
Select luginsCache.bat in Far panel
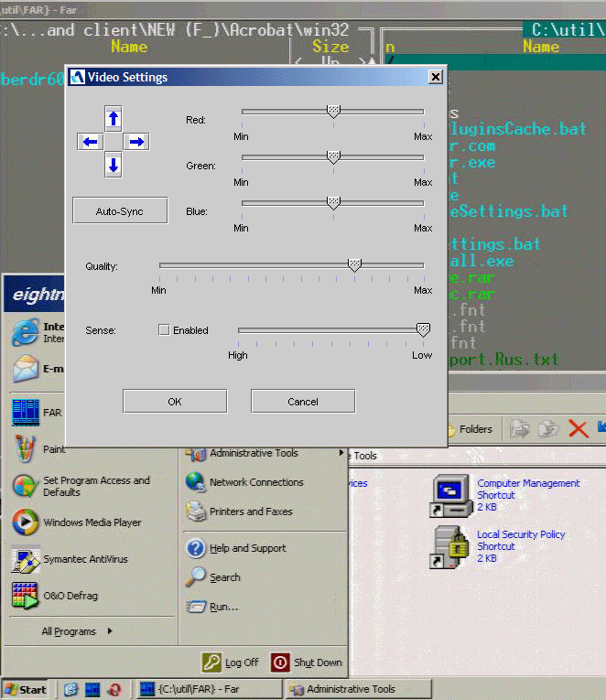(x=517, y=129)
